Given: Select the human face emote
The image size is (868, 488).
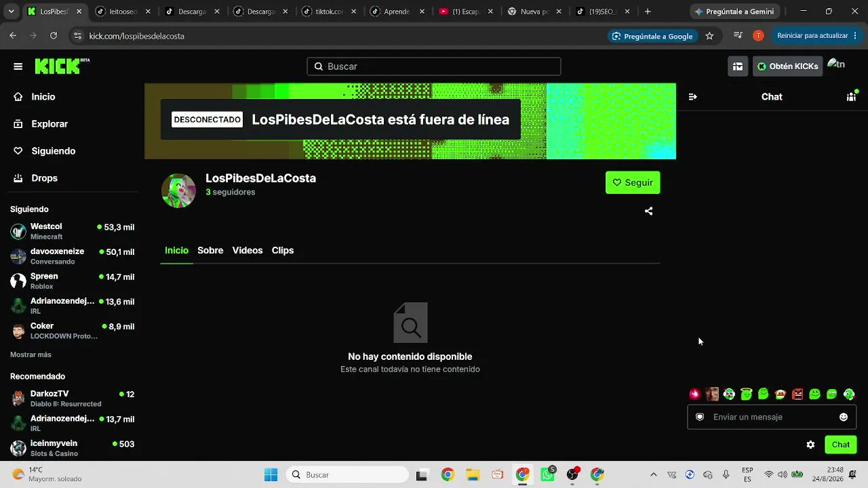Looking at the screenshot, I should (x=712, y=394).
